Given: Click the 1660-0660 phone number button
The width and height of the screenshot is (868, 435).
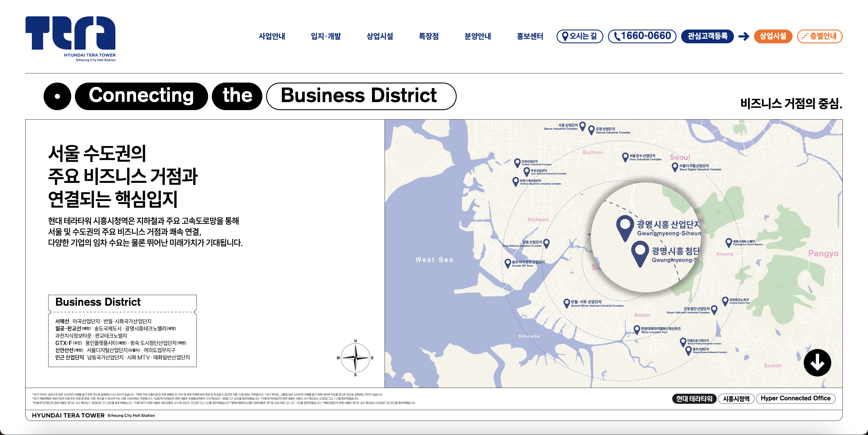Looking at the screenshot, I should pyautogui.click(x=642, y=36).
